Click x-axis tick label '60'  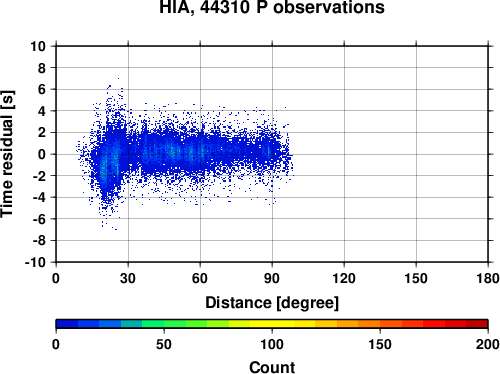200,278
